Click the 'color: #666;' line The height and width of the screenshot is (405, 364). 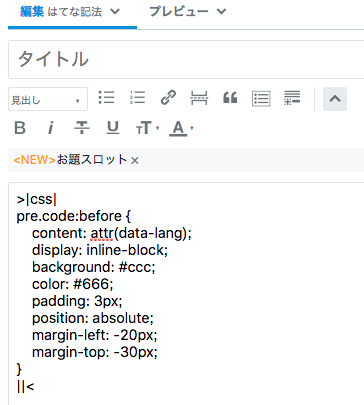(73, 284)
